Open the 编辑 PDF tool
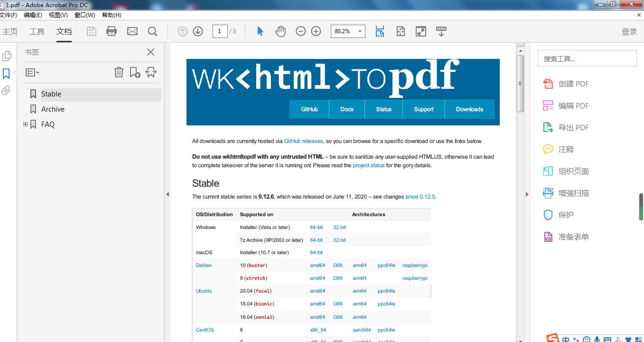This screenshot has height=342, width=644. coord(566,106)
